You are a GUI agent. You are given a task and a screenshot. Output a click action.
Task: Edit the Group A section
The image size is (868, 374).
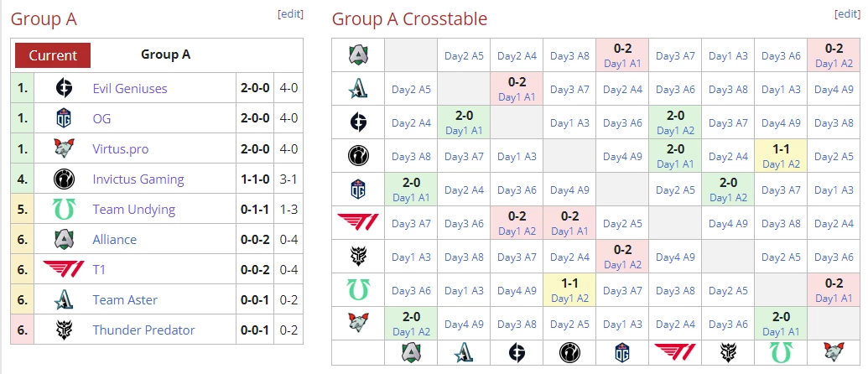point(290,14)
